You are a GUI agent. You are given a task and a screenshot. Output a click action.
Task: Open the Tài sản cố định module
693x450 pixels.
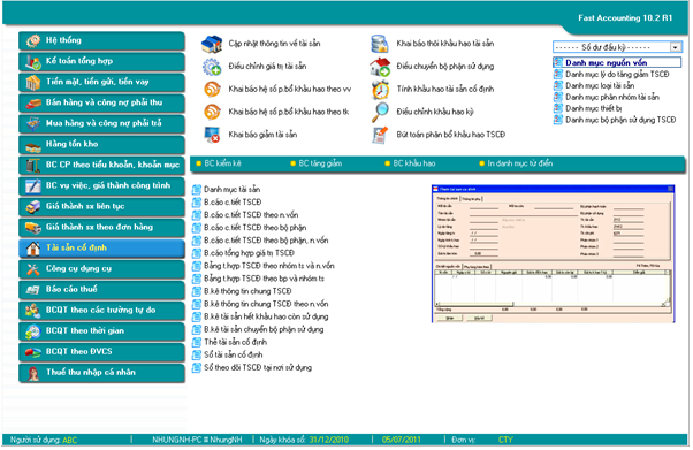(102, 248)
